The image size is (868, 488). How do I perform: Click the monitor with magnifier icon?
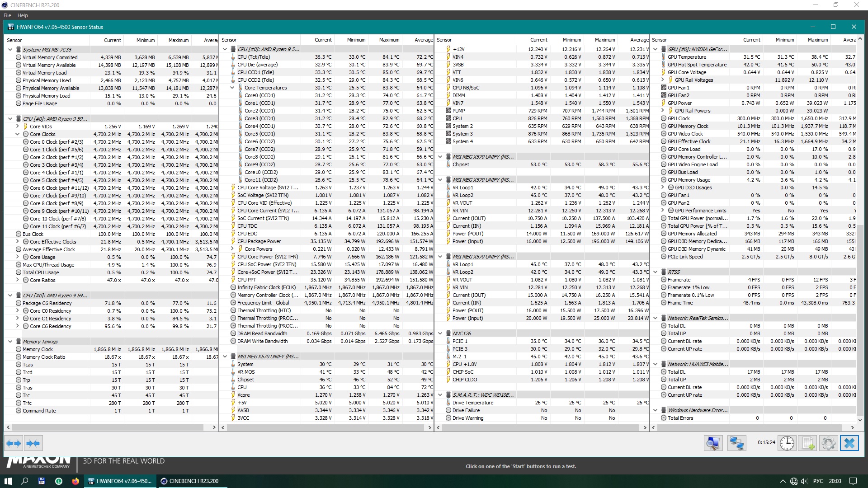pyautogui.click(x=713, y=443)
